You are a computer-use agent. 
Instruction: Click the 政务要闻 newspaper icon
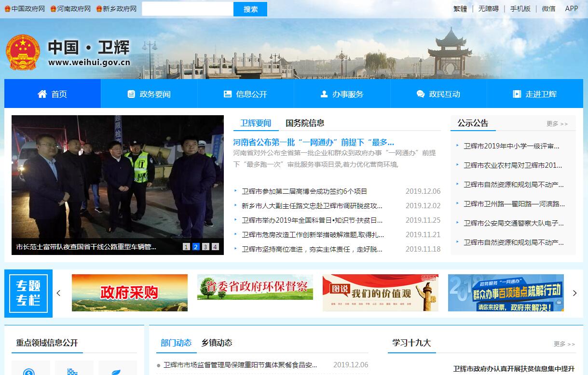pos(131,94)
